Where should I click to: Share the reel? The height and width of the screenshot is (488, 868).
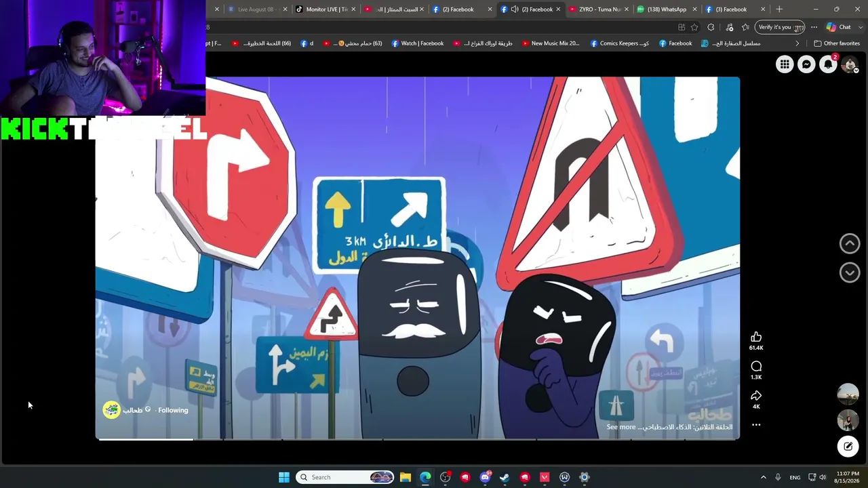pyautogui.click(x=756, y=396)
